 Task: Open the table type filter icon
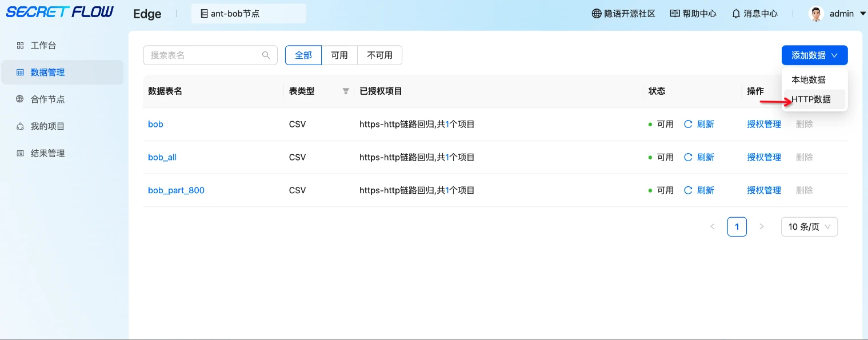(x=346, y=91)
